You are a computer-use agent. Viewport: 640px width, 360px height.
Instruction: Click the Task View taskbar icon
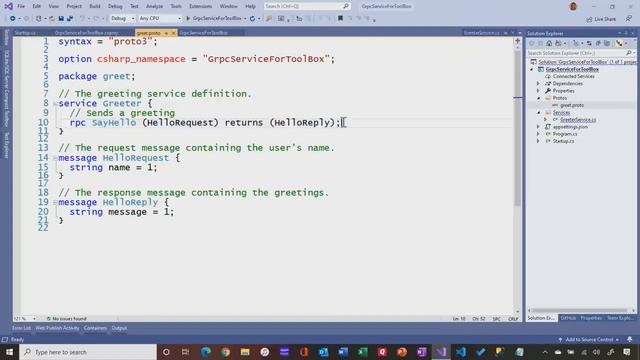pos(185,352)
